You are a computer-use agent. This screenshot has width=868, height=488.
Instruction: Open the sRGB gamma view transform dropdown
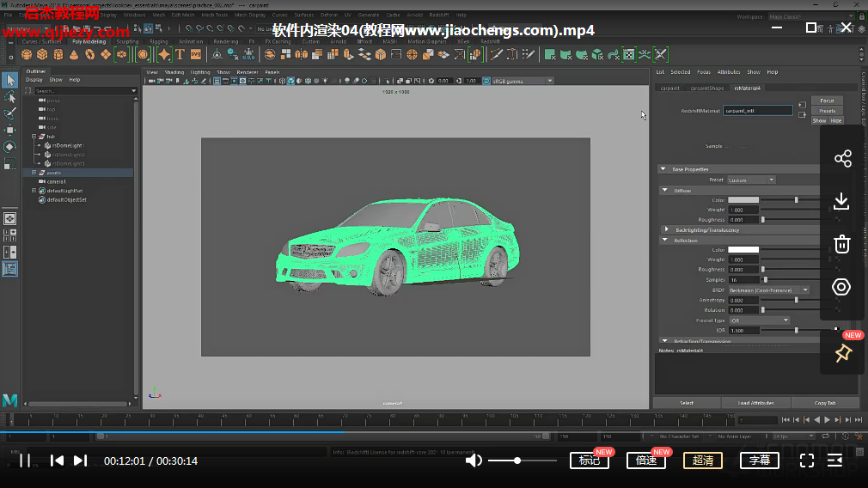click(522, 81)
